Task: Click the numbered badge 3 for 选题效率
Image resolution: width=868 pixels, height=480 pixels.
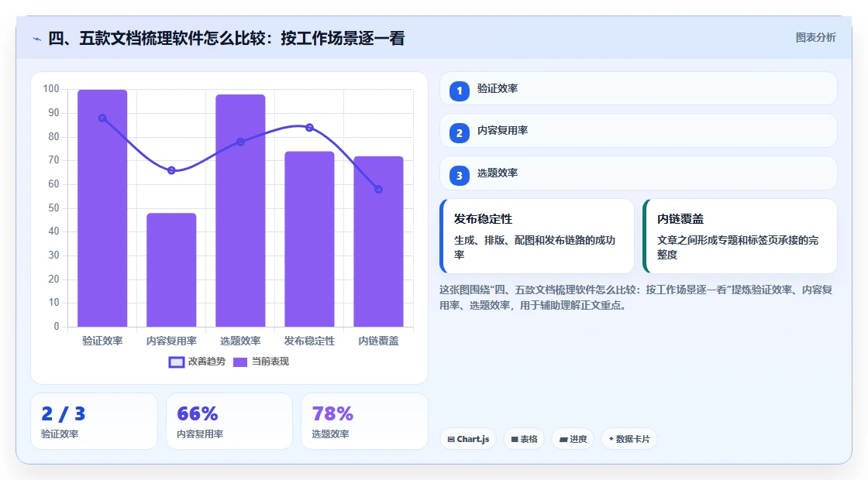Action: (x=459, y=176)
